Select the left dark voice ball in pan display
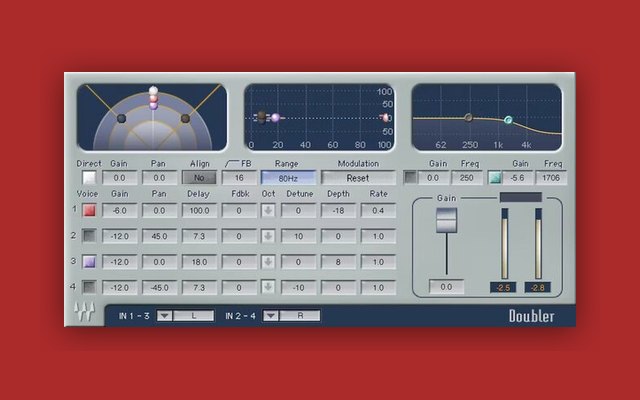Image resolution: width=640 pixels, height=400 pixels. click(121, 118)
